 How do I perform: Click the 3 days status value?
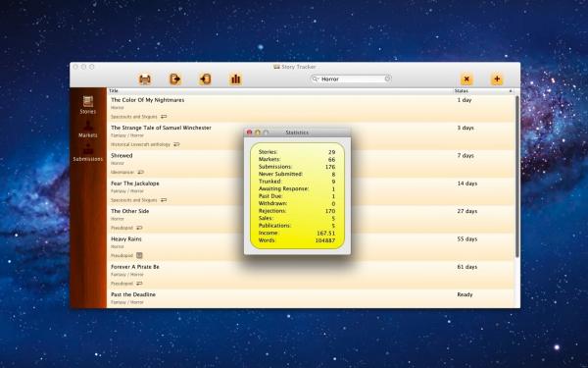(x=465, y=128)
